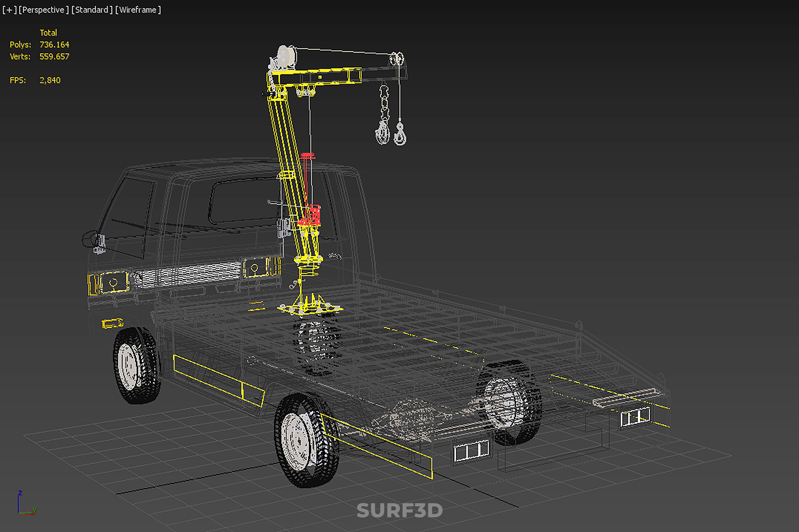Select the yellow crane base plate

310,308
